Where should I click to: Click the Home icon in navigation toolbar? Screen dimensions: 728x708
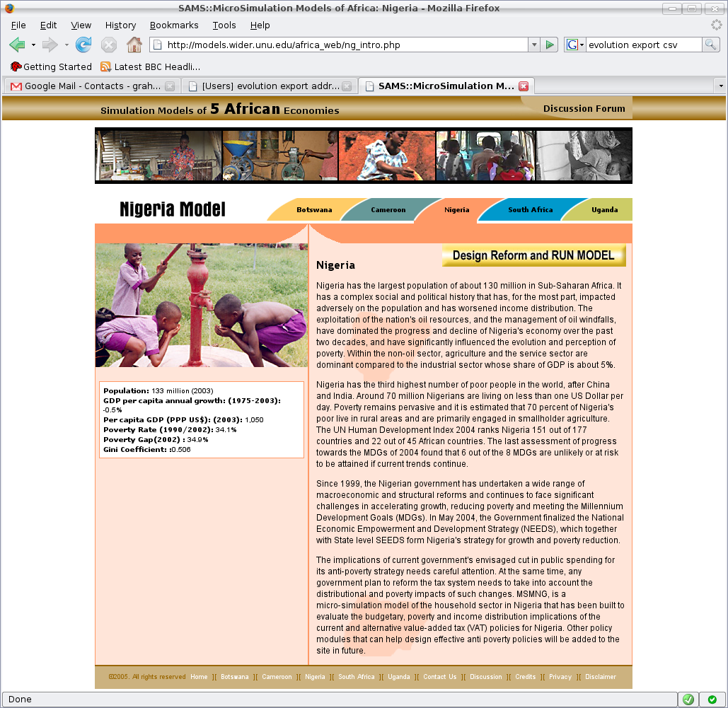pos(134,45)
